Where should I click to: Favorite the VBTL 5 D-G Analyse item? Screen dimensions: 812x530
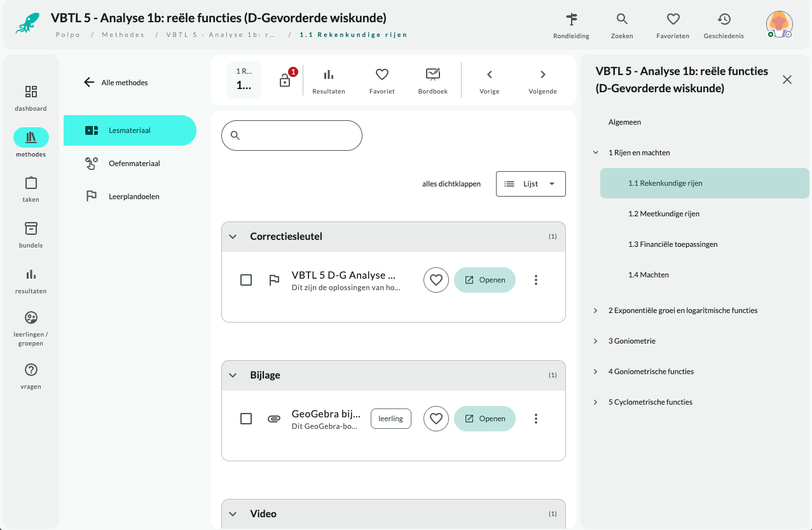pyautogui.click(x=436, y=280)
